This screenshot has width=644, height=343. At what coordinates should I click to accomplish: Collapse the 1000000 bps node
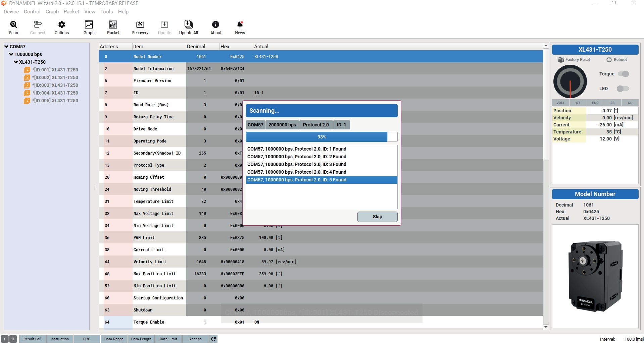[11, 54]
